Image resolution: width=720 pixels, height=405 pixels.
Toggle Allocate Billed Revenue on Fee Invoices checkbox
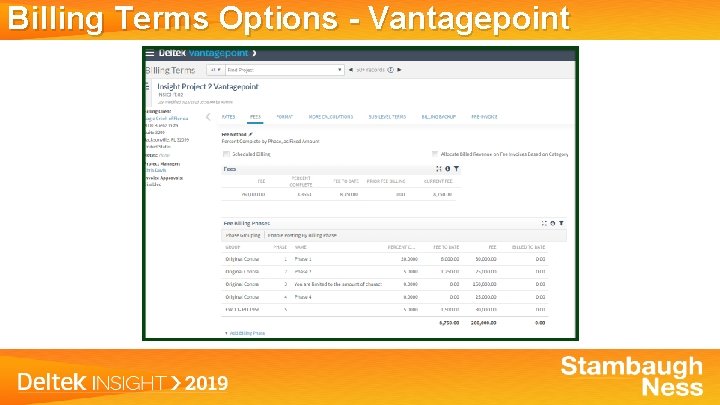click(x=434, y=154)
